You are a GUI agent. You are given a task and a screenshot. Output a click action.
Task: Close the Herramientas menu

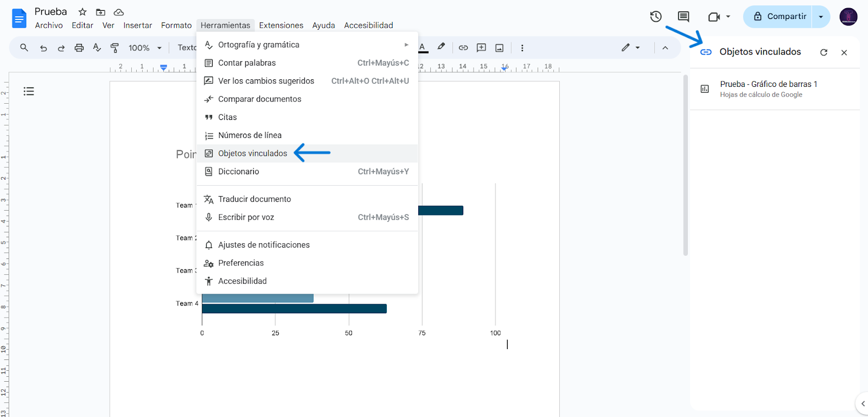[x=225, y=25]
